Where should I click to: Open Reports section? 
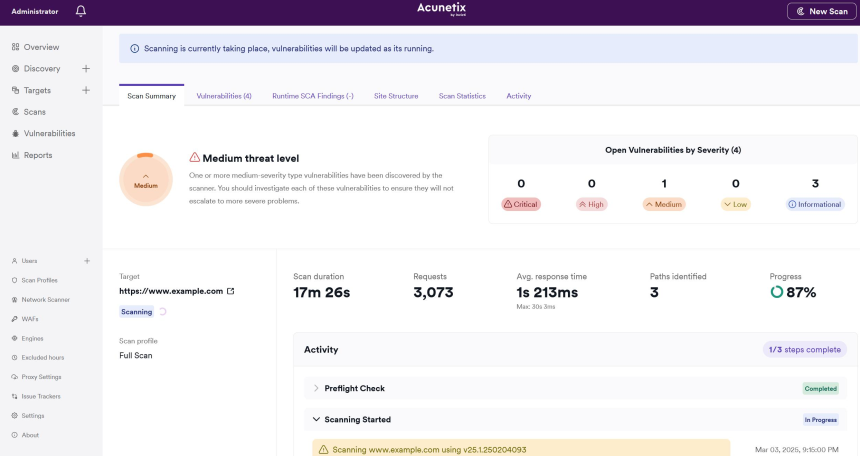pos(38,155)
